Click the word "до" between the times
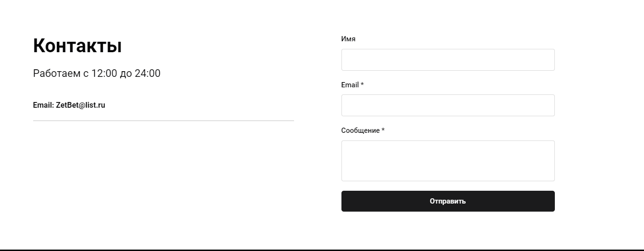Viewport: 644px width, 251px height. (x=126, y=74)
